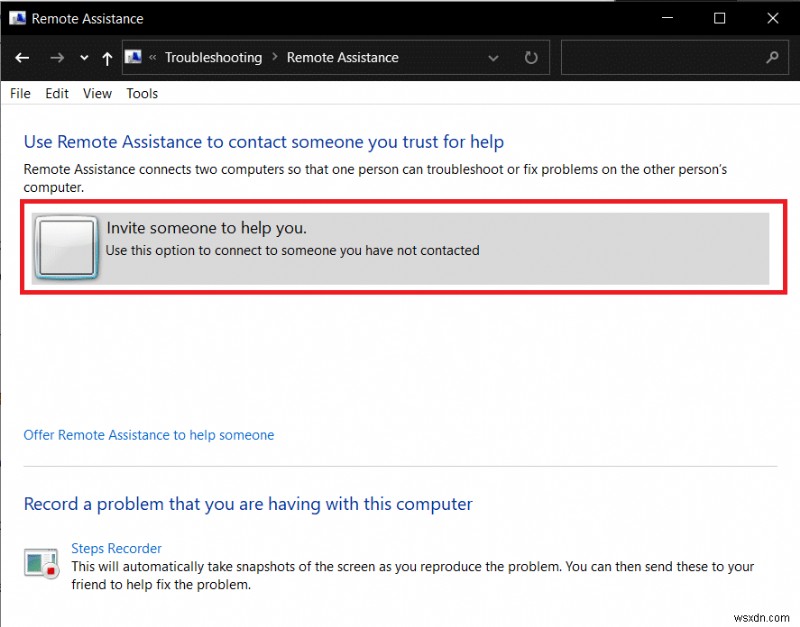Open the View menu
Image resolution: width=800 pixels, height=627 pixels.
[x=97, y=93]
